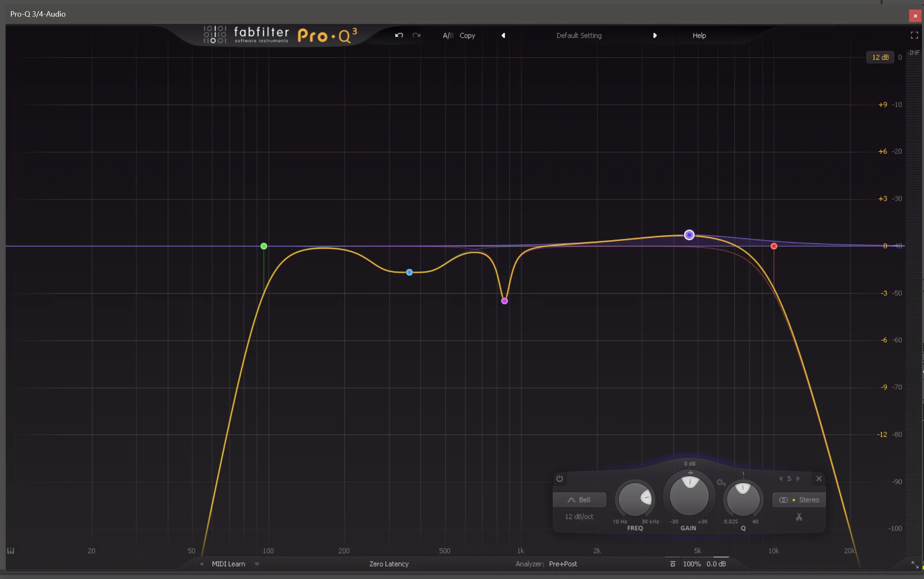Select the red high cut band node
The image size is (924, 579).
tap(774, 246)
